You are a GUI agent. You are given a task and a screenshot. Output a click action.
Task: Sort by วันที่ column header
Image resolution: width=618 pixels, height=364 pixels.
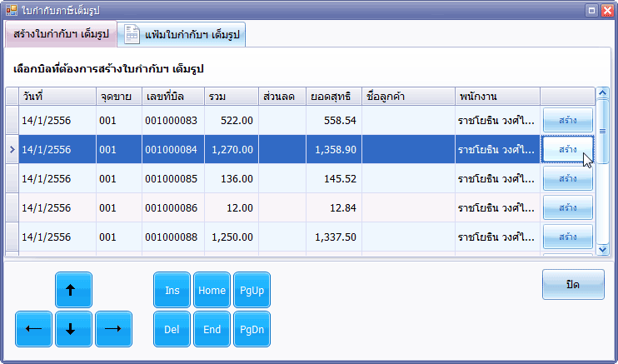pyautogui.click(x=56, y=96)
